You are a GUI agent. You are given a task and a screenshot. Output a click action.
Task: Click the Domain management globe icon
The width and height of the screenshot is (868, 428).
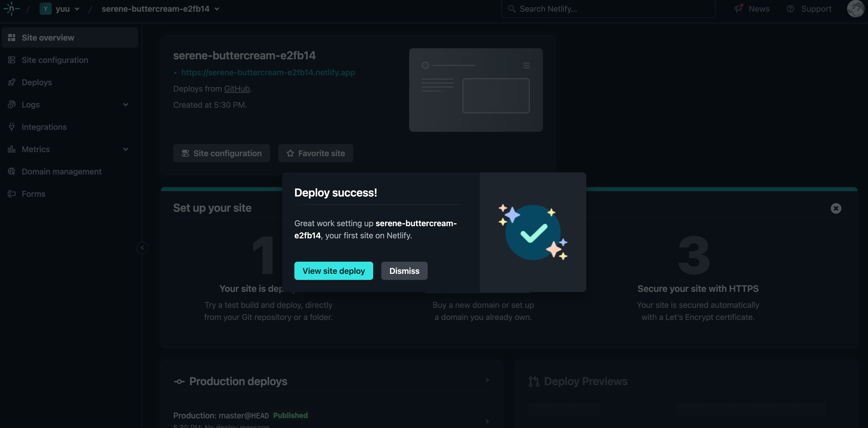[x=12, y=171]
